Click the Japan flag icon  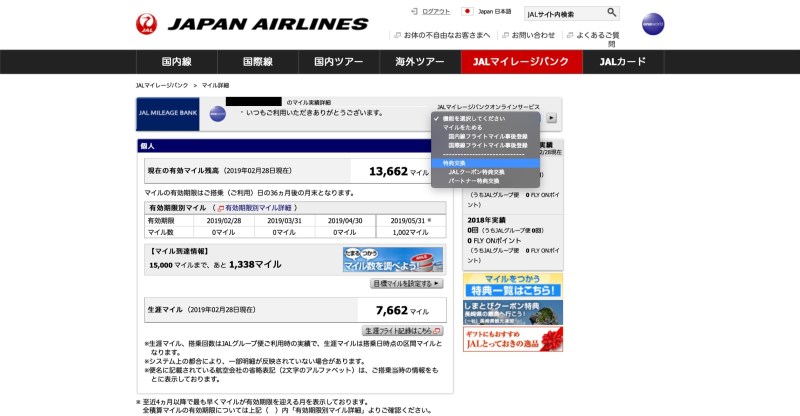coord(467,11)
